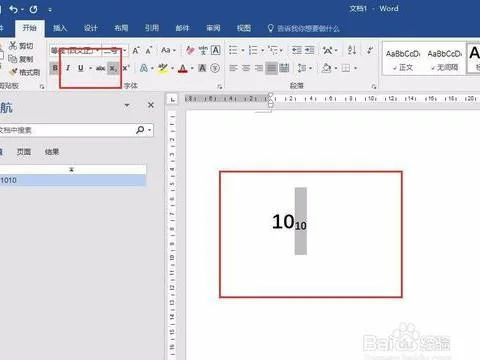Redo using the repeat arrow icon
The image size is (480, 360).
pyautogui.click(x=33, y=9)
